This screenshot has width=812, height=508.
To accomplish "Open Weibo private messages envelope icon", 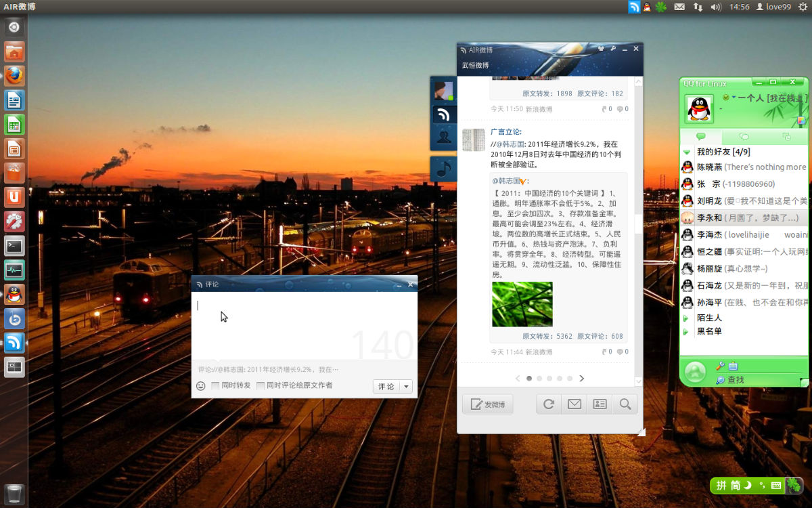I will tap(574, 404).
